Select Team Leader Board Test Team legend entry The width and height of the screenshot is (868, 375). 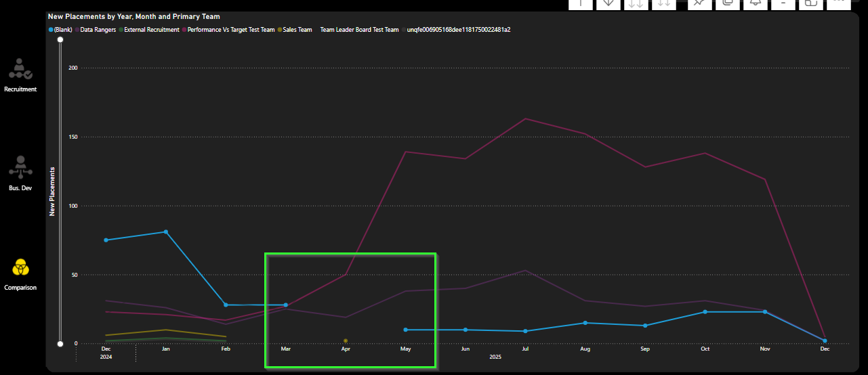click(357, 30)
